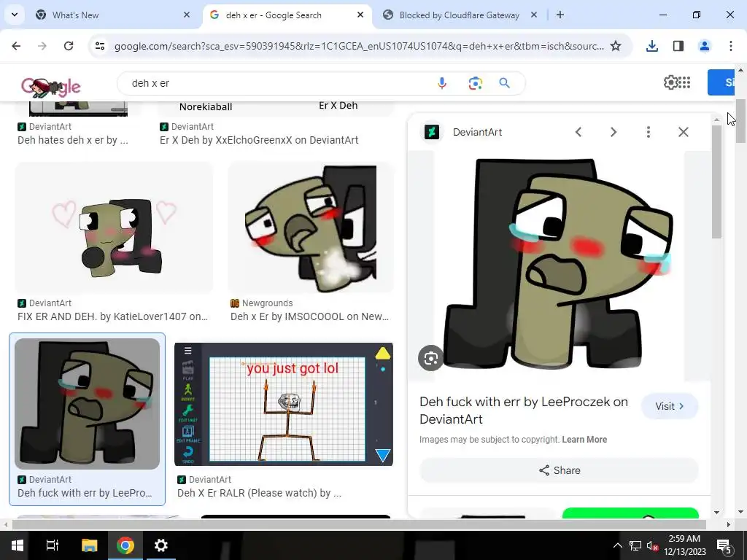The height and width of the screenshot is (560, 747).
Task: Click the blue Sign in button
Action: tap(721, 82)
